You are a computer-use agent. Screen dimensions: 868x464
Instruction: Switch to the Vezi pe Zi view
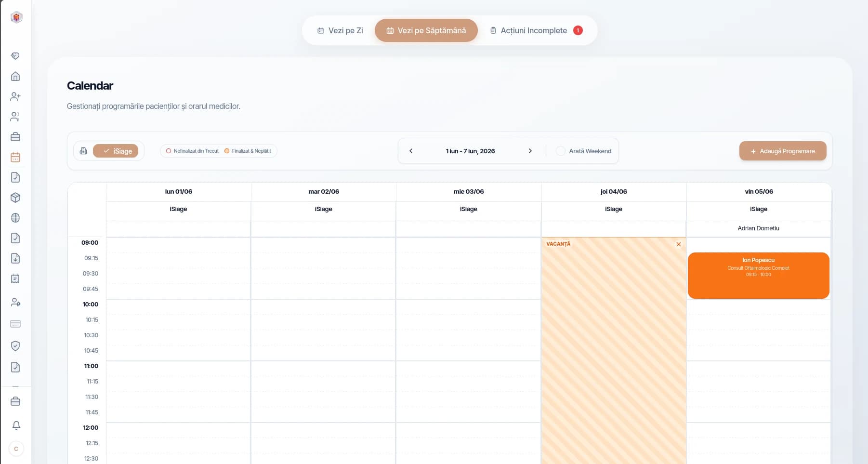coord(340,30)
